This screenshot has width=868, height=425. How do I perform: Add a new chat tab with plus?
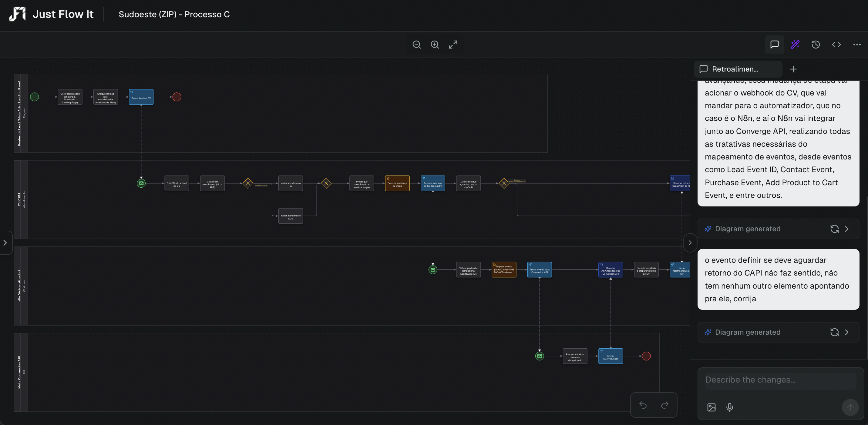tap(793, 69)
